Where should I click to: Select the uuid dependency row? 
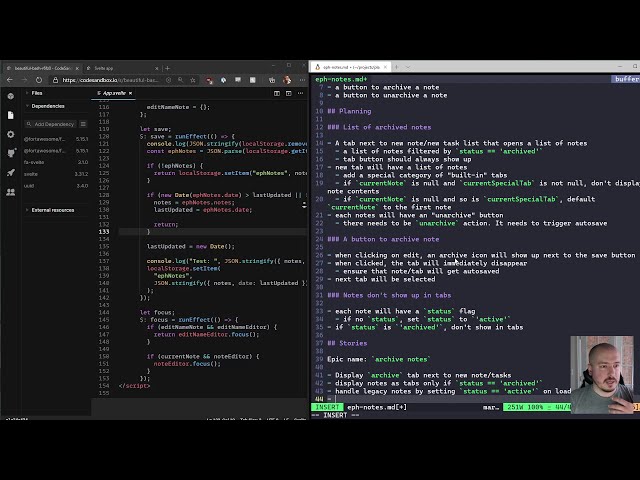[x=56, y=186]
